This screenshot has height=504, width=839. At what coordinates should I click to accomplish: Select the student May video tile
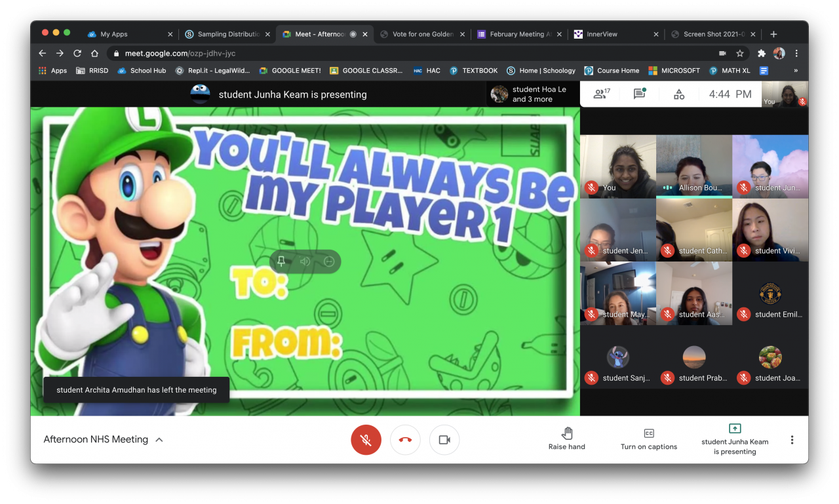point(618,294)
